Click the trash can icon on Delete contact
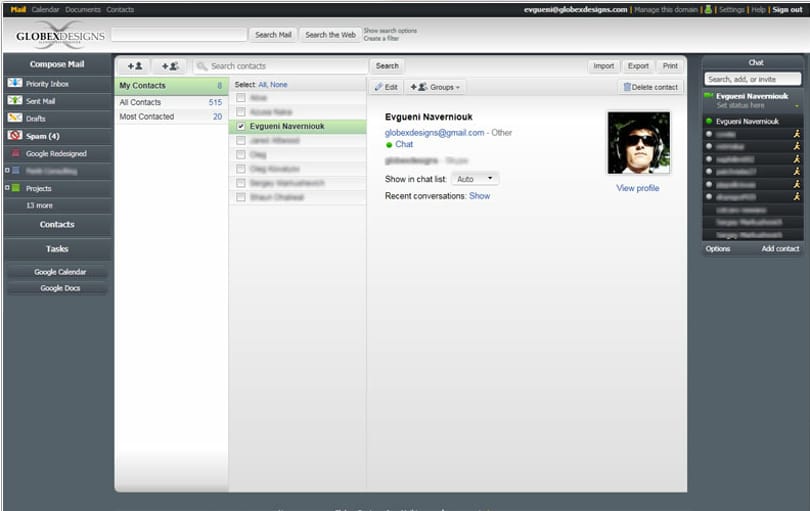This screenshot has width=810, height=511. tap(627, 87)
